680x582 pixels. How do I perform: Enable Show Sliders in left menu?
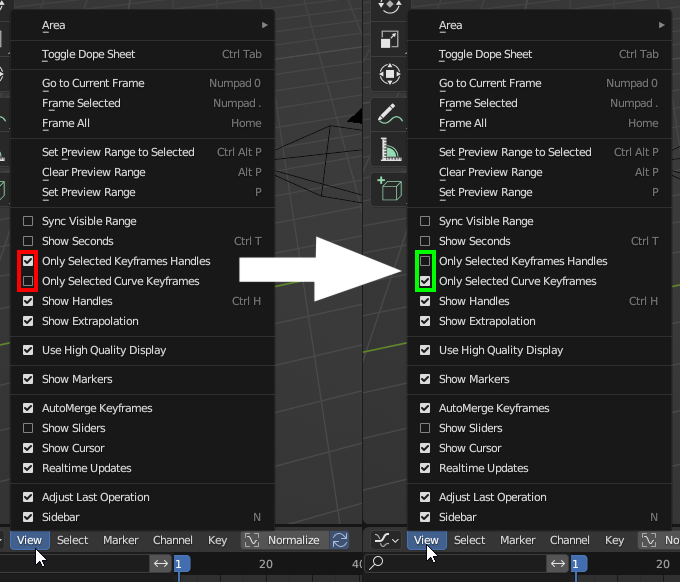coord(28,428)
